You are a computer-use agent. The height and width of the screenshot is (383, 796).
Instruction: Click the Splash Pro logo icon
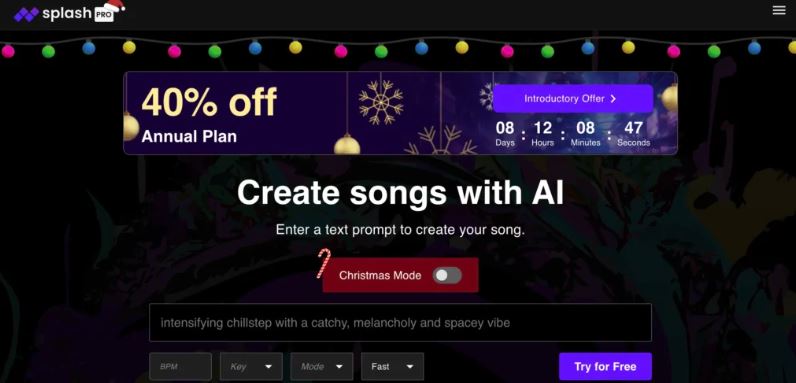(26, 14)
